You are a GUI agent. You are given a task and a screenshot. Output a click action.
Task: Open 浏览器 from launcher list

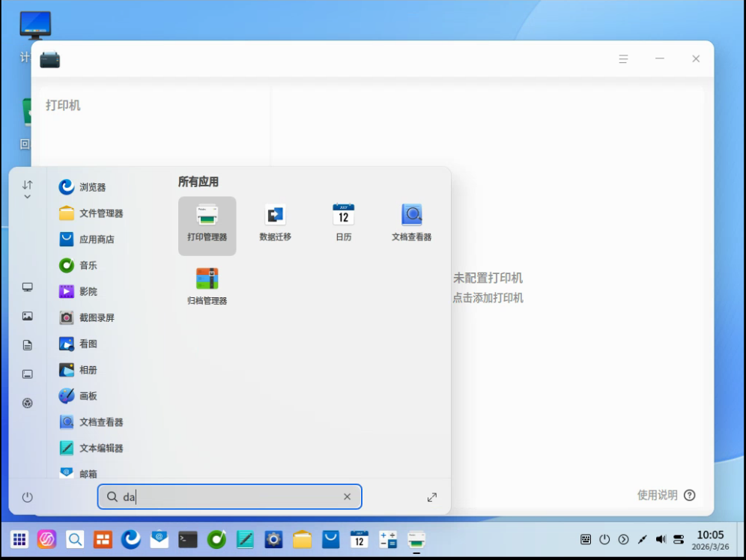click(x=82, y=187)
